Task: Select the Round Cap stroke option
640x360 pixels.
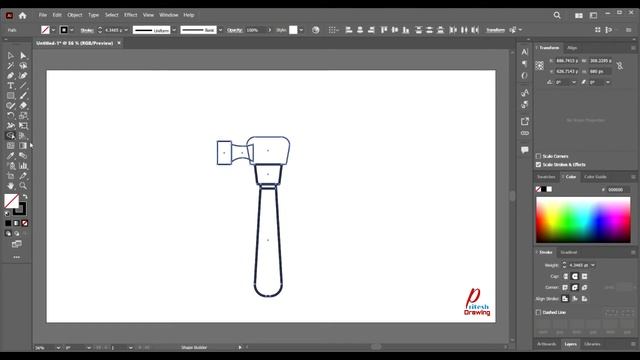Action: (x=575, y=276)
